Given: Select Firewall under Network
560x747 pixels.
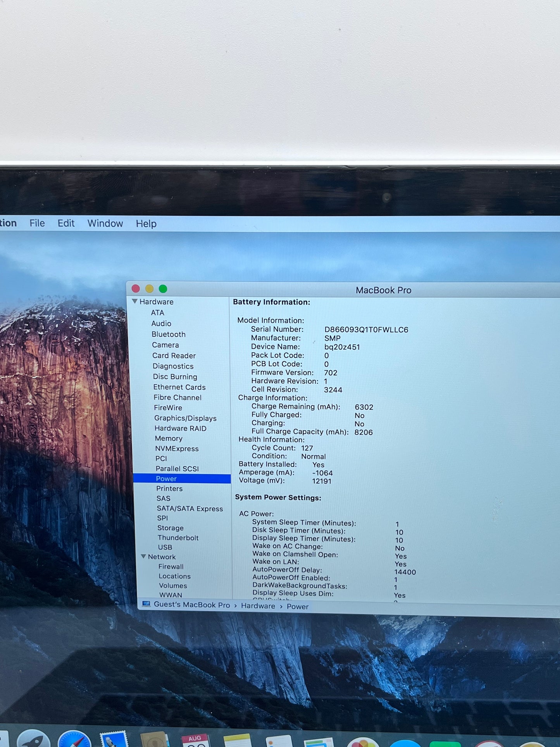Looking at the screenshot, I should coord(171,566).
